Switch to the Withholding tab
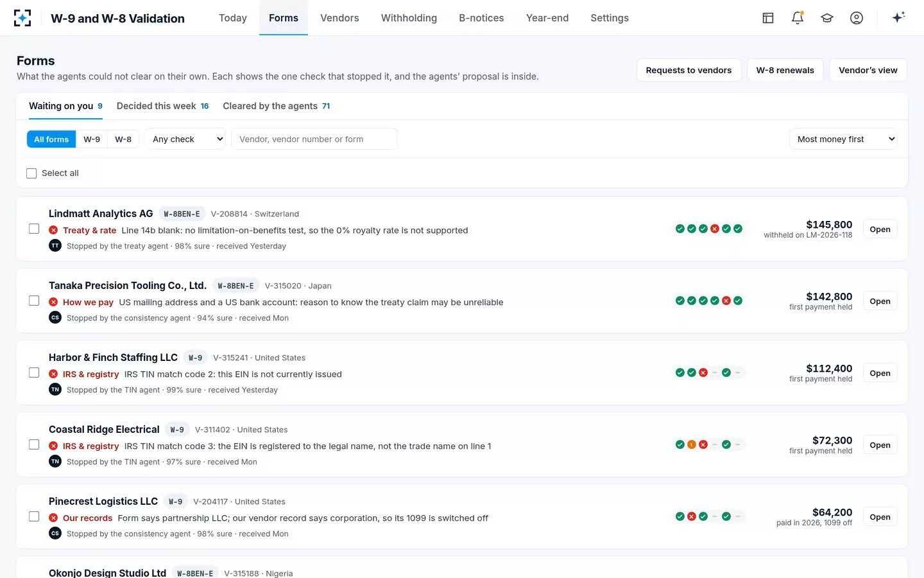Screen dimensions: 924x578 pos(409,18)
